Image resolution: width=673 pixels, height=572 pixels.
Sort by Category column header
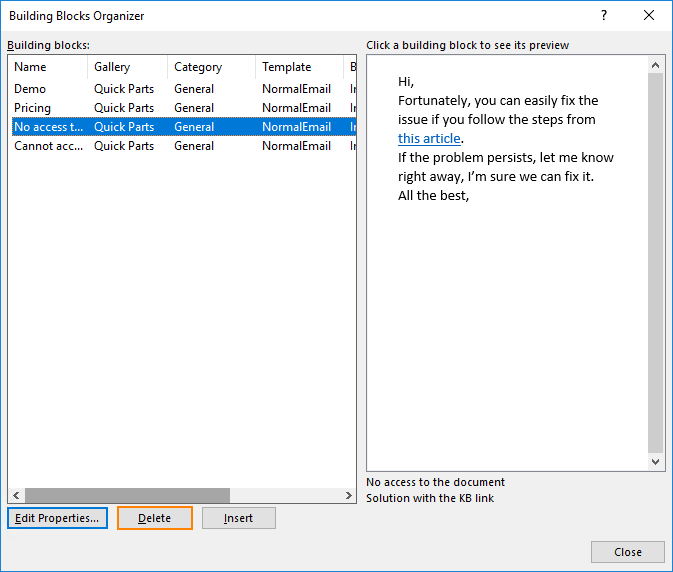(x=211, y=67)
